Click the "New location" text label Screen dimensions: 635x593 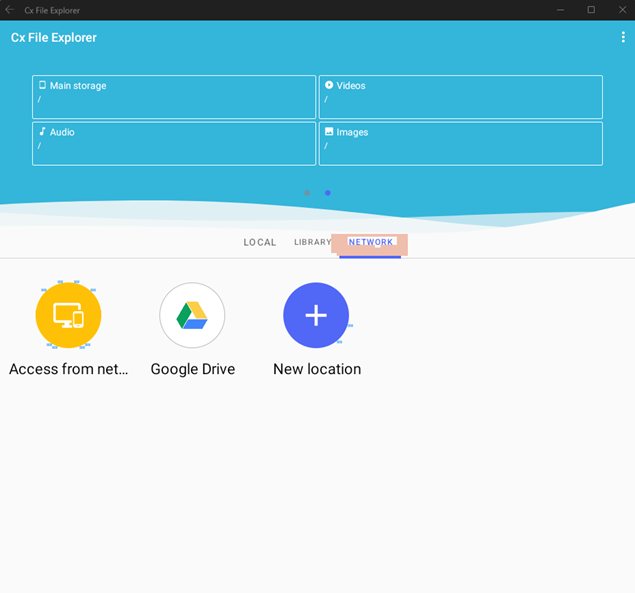click(317, 369)
